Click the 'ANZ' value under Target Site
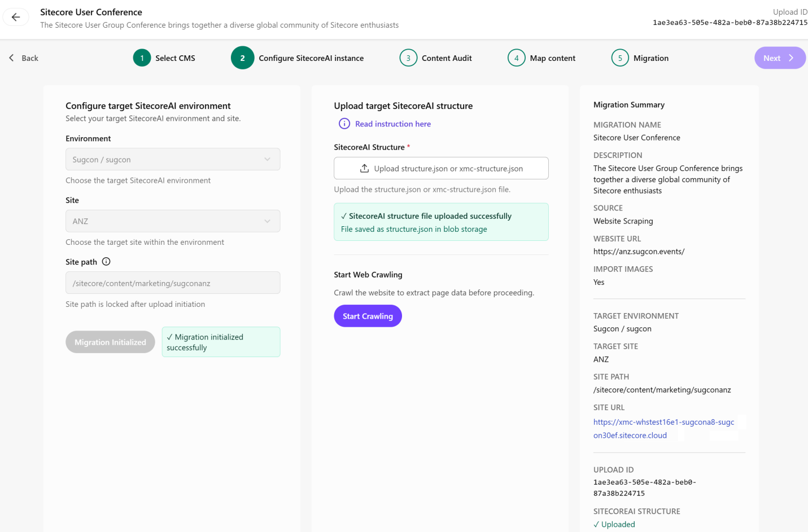 (x=601, y=359)
